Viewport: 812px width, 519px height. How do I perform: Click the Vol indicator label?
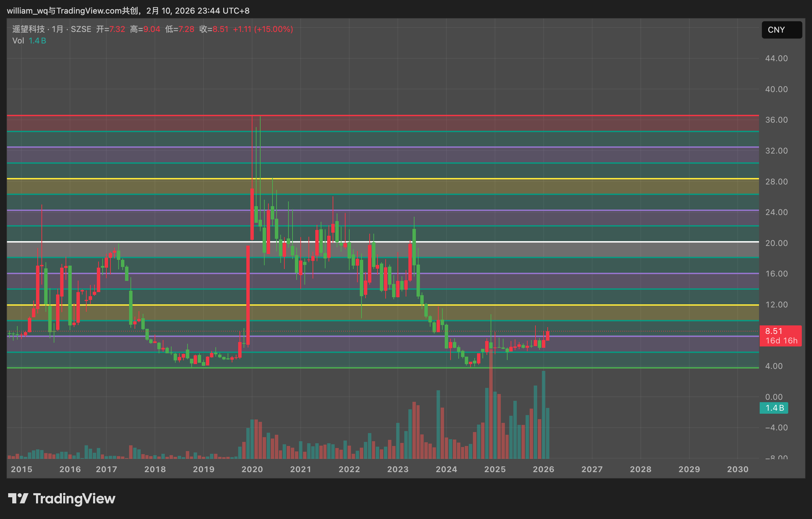(18, 41)
